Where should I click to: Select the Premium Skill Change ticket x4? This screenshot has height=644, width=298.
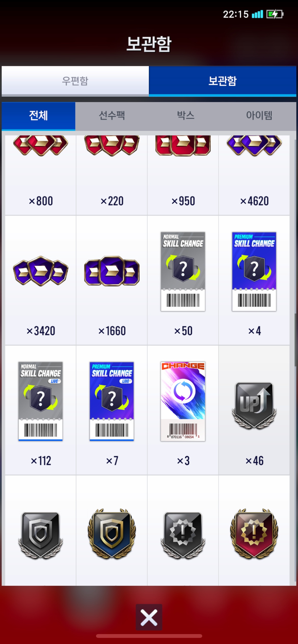(254, 280)
